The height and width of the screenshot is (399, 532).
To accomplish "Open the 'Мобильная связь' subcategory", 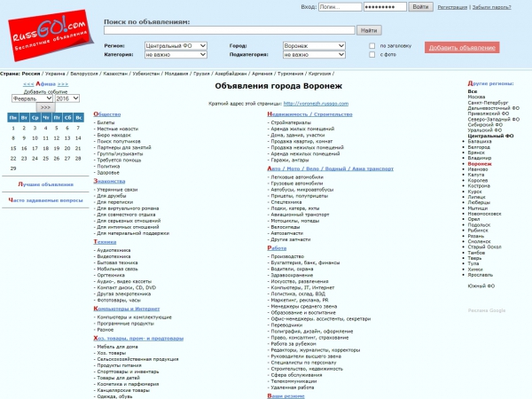I will pyautogui.click(x=117, y=269).
